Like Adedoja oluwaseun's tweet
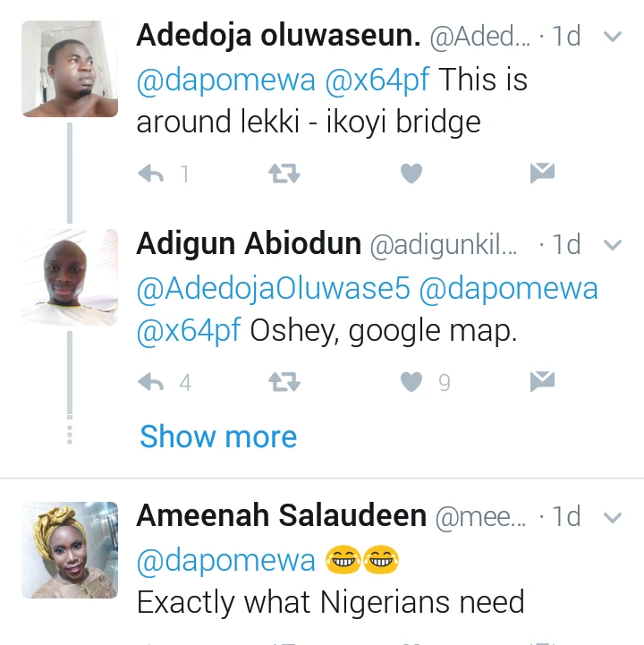This screenshot has width=644, height=645. pyautogui.click(x=411, y=174)
